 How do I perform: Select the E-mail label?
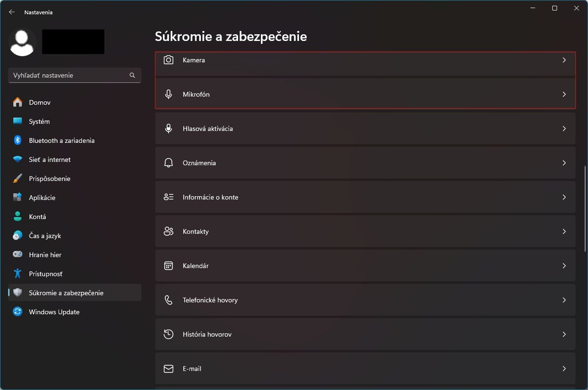coord(192,369)
